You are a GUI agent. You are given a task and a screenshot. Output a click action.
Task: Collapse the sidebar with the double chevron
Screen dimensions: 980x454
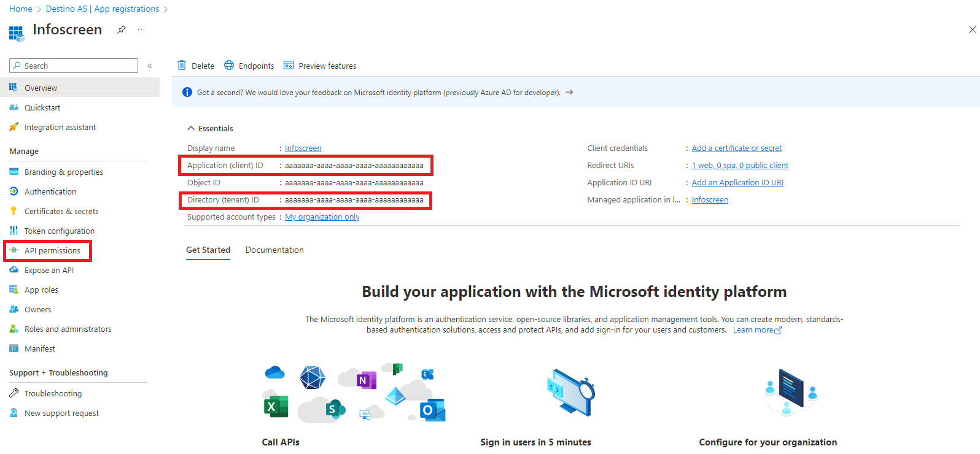pos(150,66)
